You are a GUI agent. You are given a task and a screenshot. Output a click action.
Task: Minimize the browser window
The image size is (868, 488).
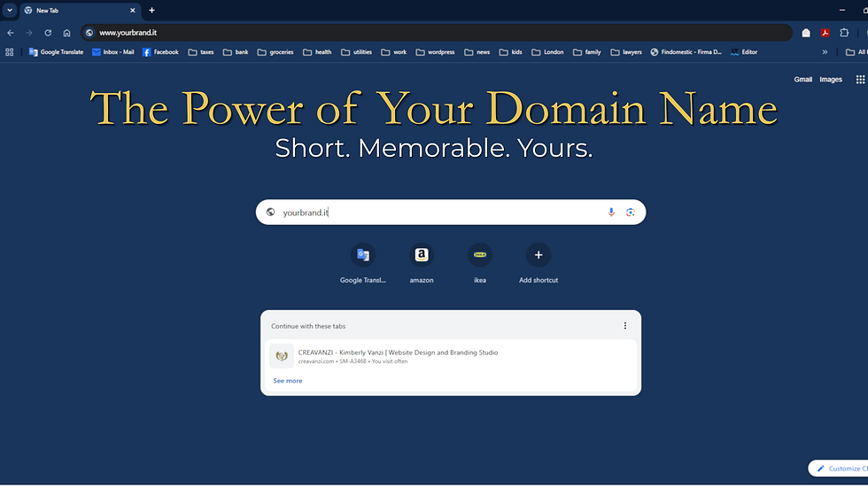(x=842, y=10)
